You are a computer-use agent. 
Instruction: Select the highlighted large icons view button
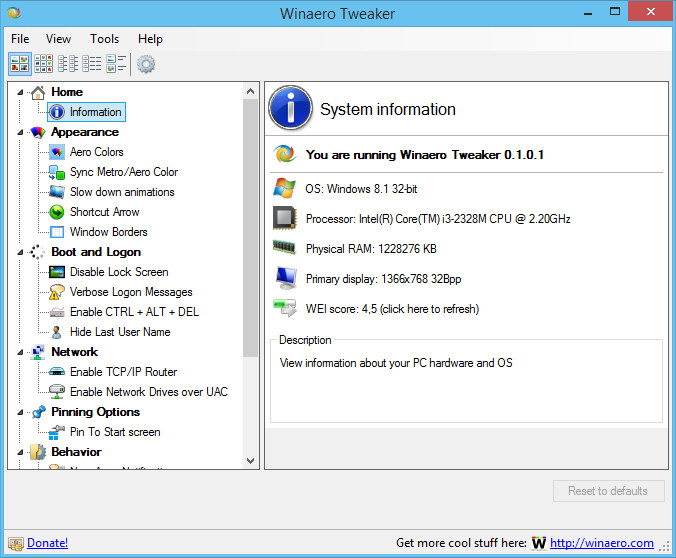pos(20,64)
